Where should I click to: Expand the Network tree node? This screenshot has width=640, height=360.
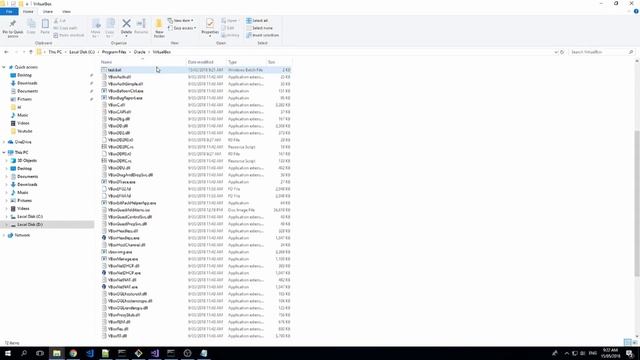point(4,235)
